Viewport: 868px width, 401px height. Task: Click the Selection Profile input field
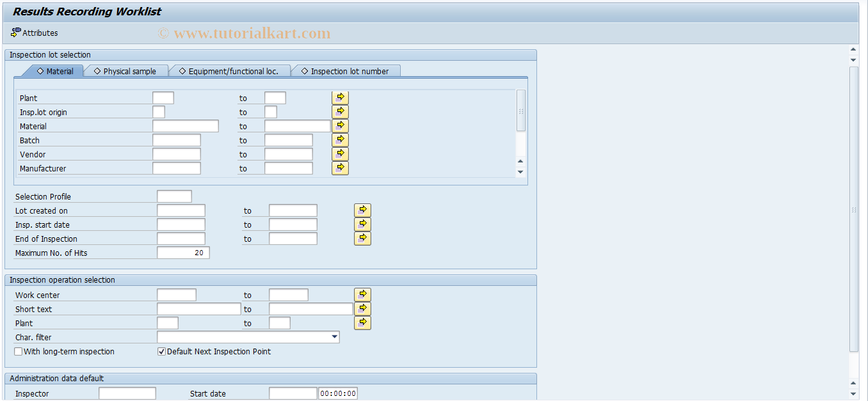pos(174,196)
